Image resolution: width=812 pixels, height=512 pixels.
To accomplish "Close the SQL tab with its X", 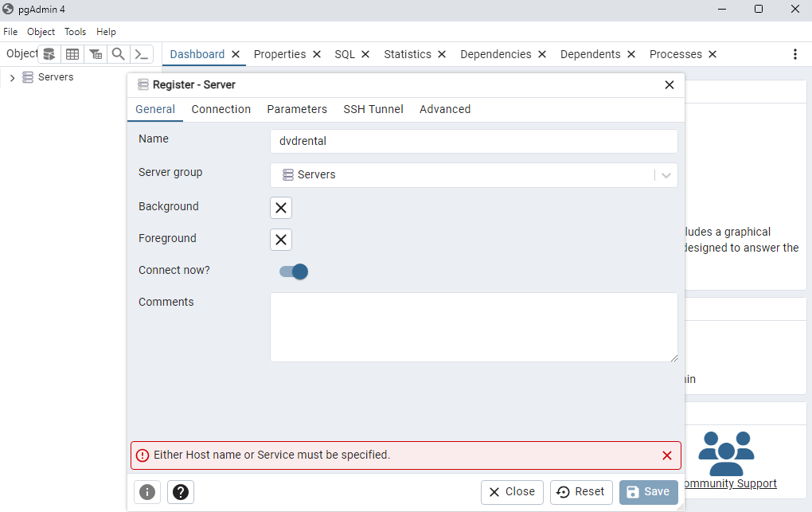I will click(x=365, y=54).
